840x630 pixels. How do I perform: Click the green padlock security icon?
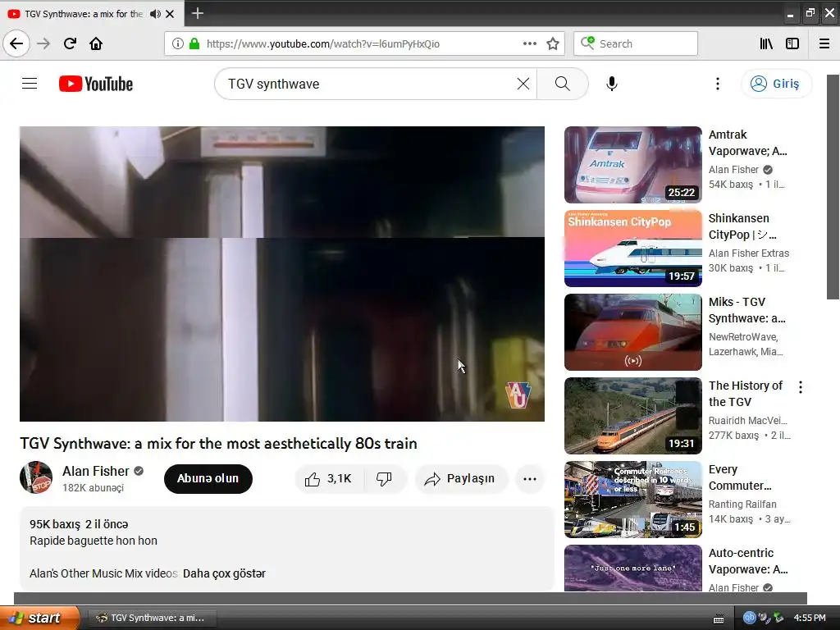[194, 43]
